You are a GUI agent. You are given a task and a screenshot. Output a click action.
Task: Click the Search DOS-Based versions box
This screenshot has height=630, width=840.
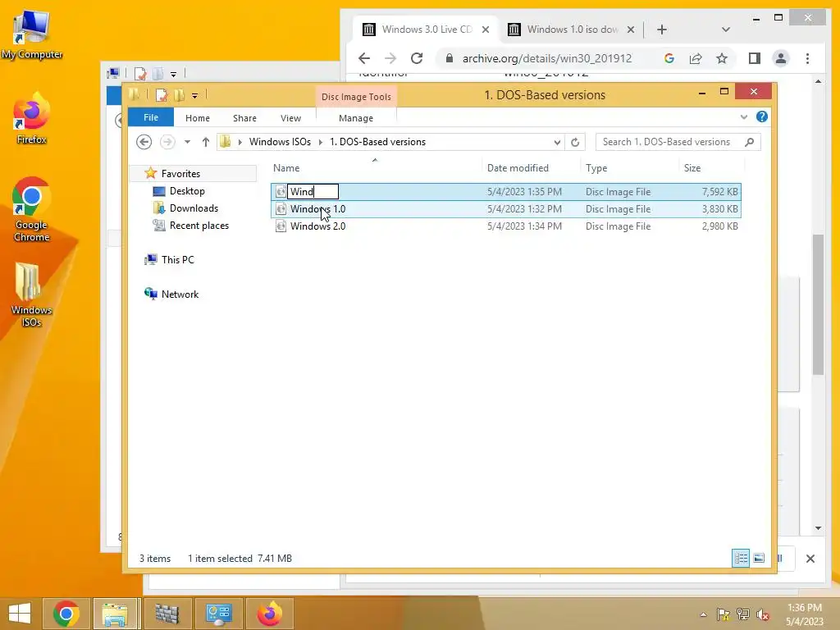point(669,142)
